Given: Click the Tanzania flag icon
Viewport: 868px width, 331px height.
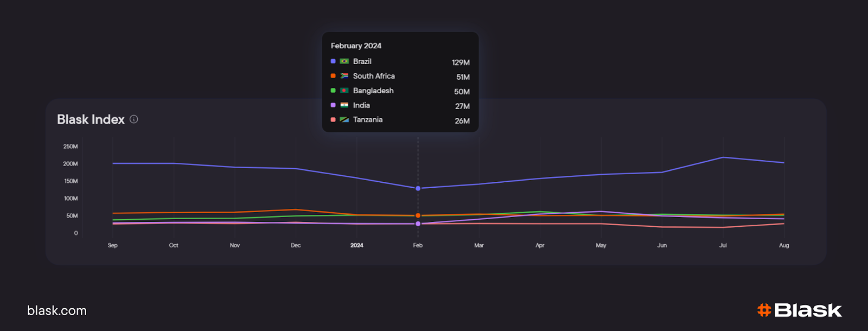Looking at the screenshot, I should pos(344,119).
